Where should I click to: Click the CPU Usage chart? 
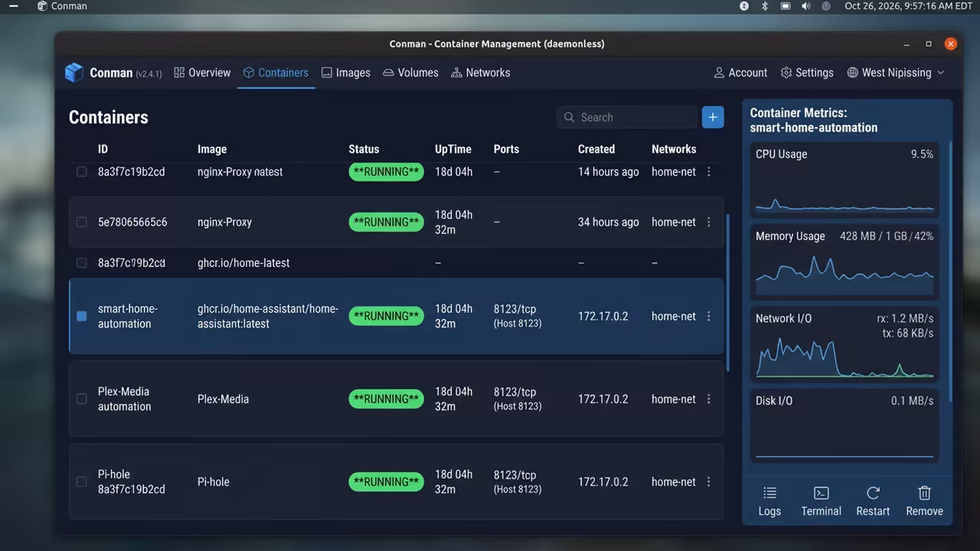point(844,180)
